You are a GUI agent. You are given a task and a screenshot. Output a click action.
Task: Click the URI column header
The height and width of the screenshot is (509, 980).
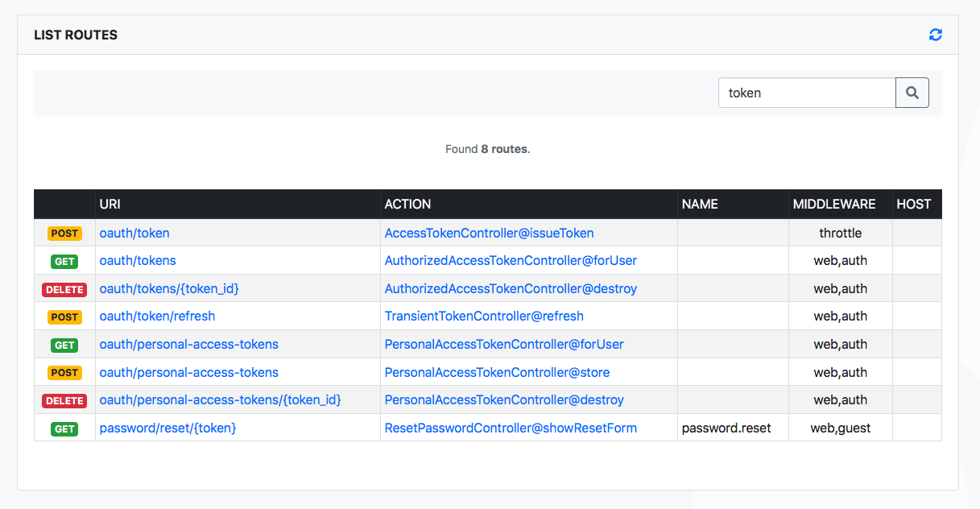(x=110, y=204)
